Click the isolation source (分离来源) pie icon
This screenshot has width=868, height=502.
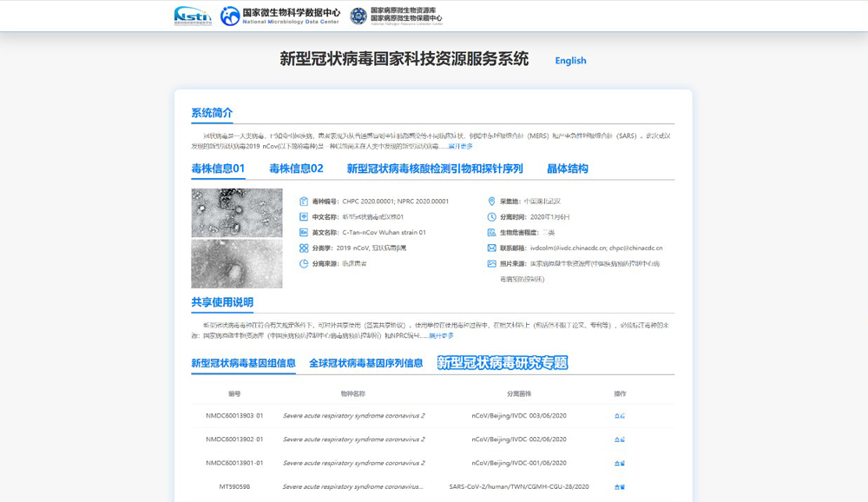point(304,263)
